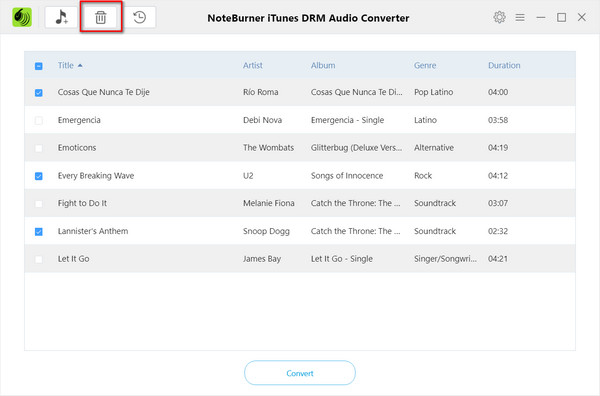Sort by the Title column header
Image resolution: width=600 pixels, height=396 pixels.
(x=65, y=65)
